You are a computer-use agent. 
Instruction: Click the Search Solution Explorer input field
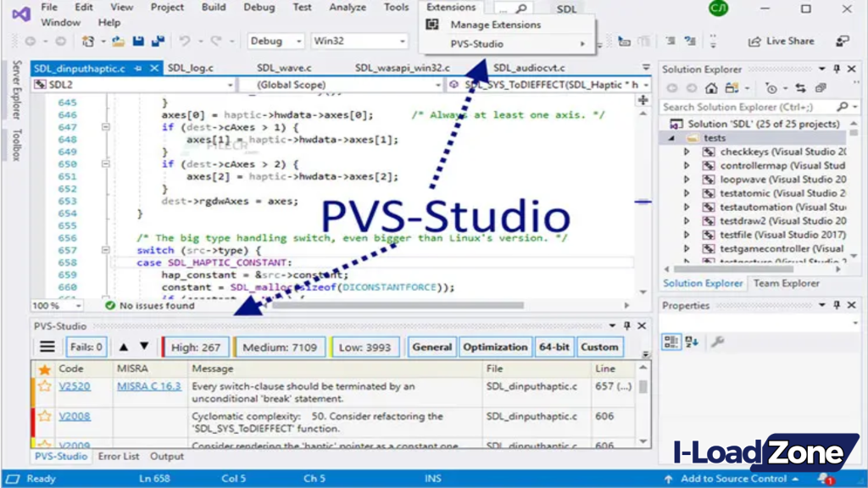(x=746, y=107)
